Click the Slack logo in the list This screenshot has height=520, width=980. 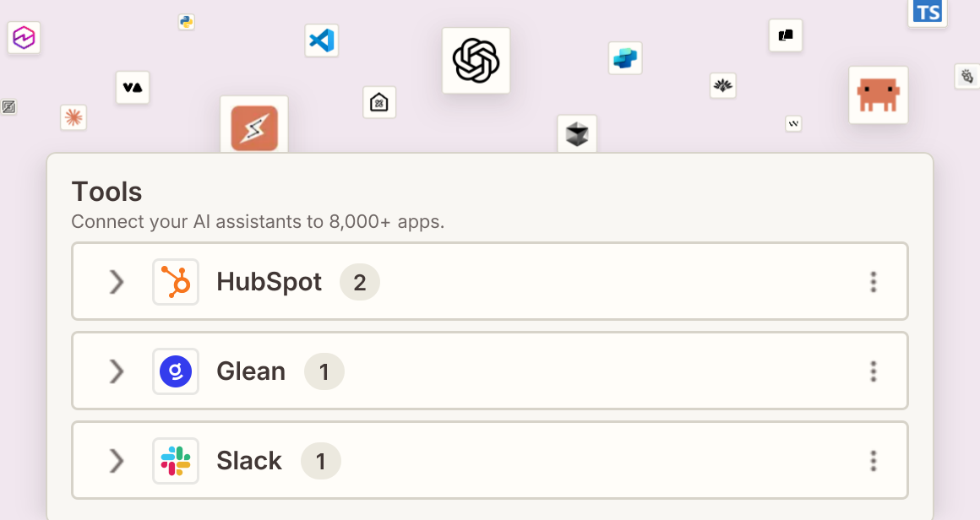click(176, 461)
